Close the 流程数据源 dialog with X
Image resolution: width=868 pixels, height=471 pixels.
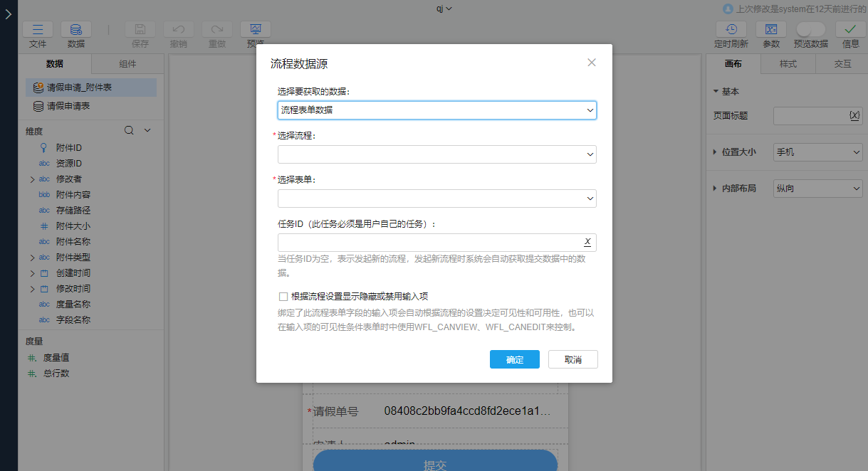(x=591, y=63)
